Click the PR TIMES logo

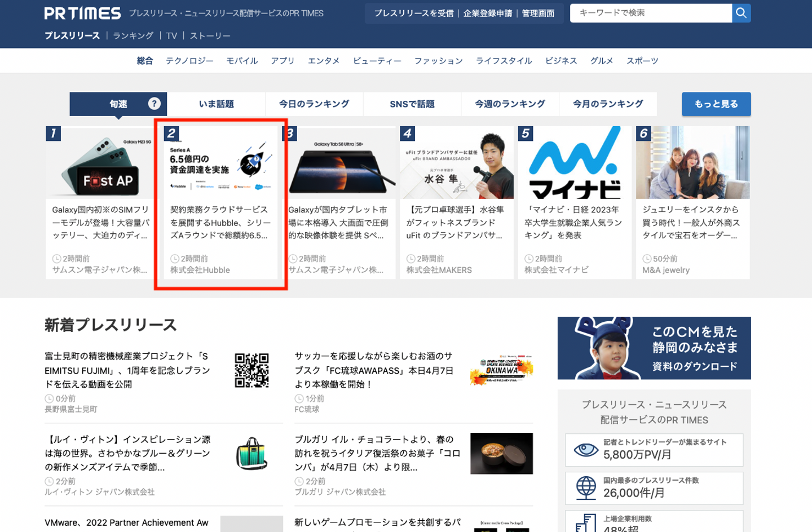pyautogui.click(x=82, y=13)
